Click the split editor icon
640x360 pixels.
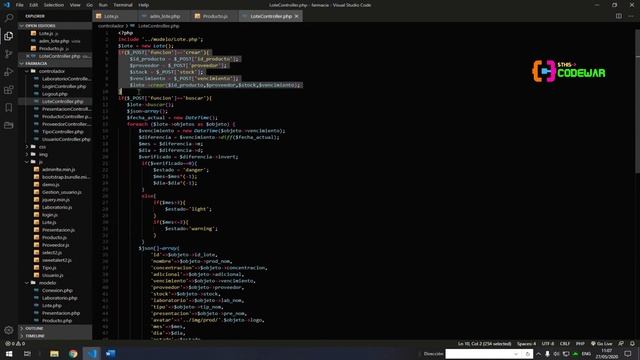[619, 16]
